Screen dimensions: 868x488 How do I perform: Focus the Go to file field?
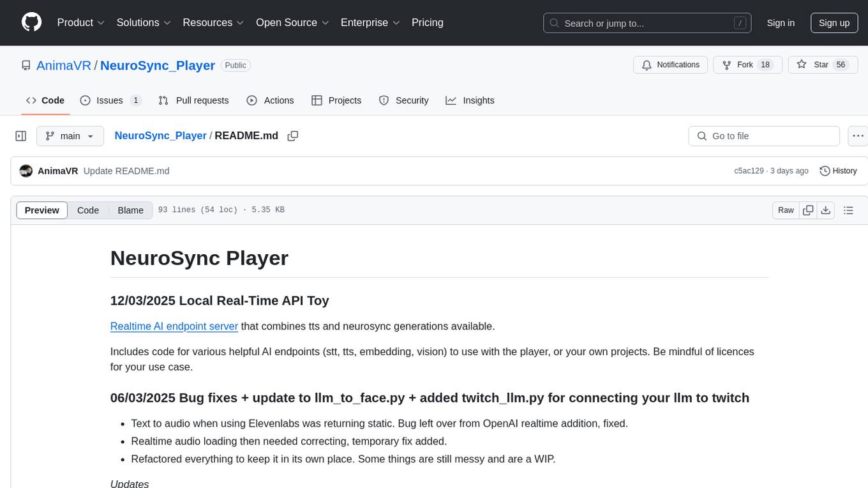(x=764, y=136)
